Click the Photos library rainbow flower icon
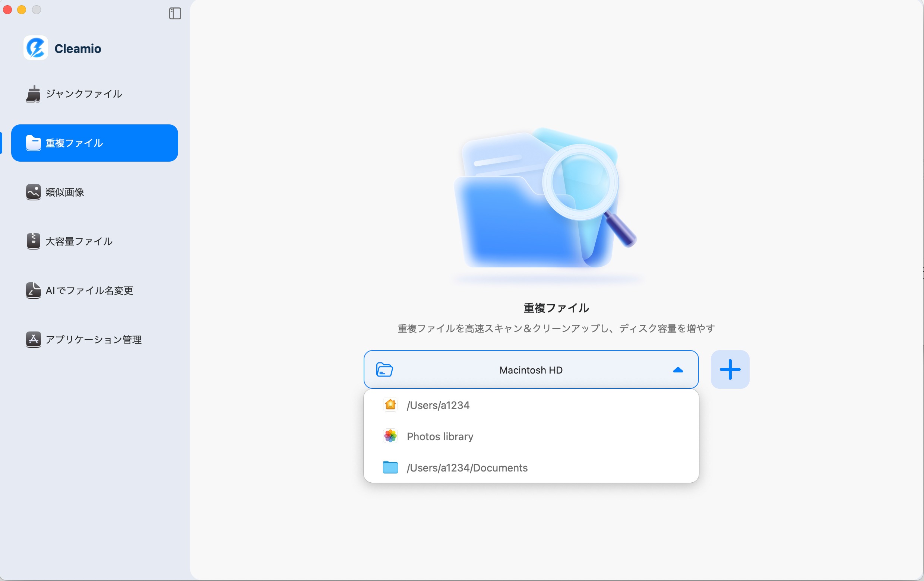Image resolution: width=924 pixels, height=581 pixels. (x=390, y=436)
